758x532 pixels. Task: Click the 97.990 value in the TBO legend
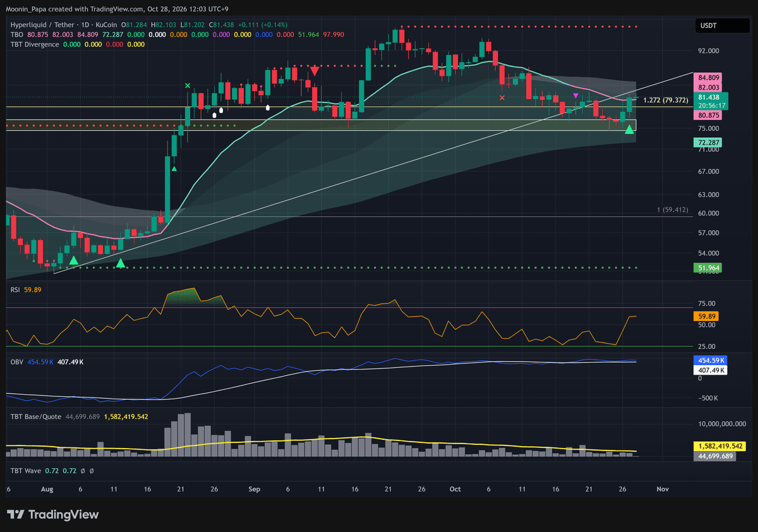(x=333, y=34)
